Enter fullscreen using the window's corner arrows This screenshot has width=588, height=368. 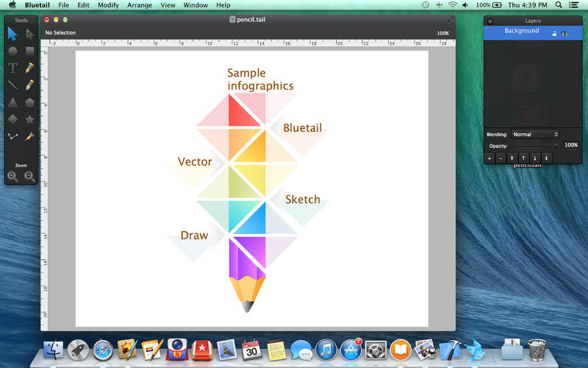click(x=451, y=19)
